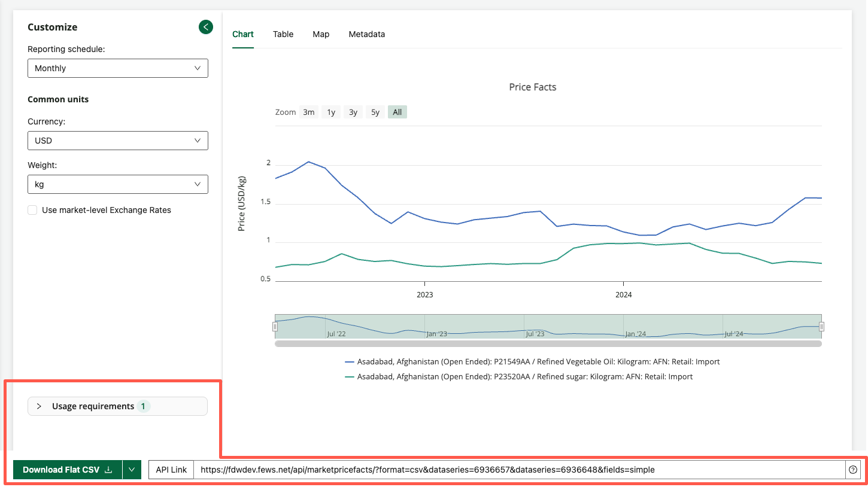Open the Weight unit dropdown
Screen dimensions: 868x487
(x=117, y=184)
